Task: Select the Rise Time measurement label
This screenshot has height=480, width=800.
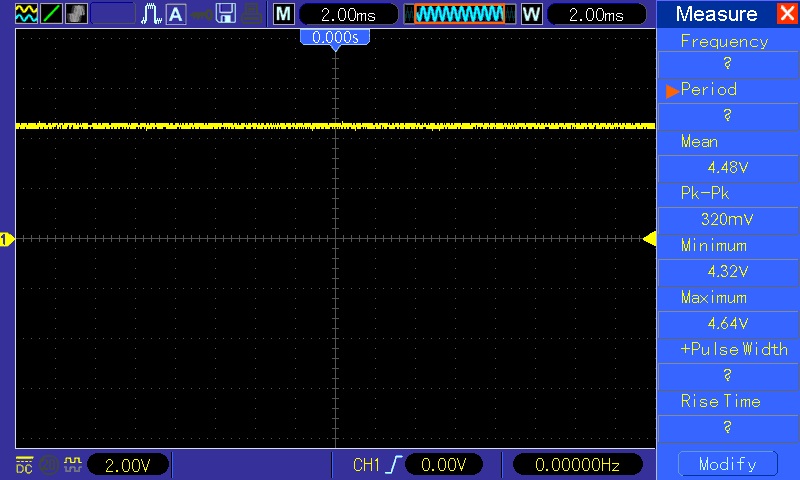Action: tap(720, 401)
